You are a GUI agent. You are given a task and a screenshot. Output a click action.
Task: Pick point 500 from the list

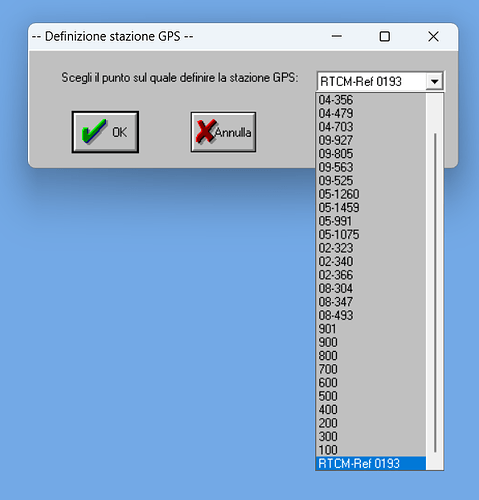pos(371,396)
